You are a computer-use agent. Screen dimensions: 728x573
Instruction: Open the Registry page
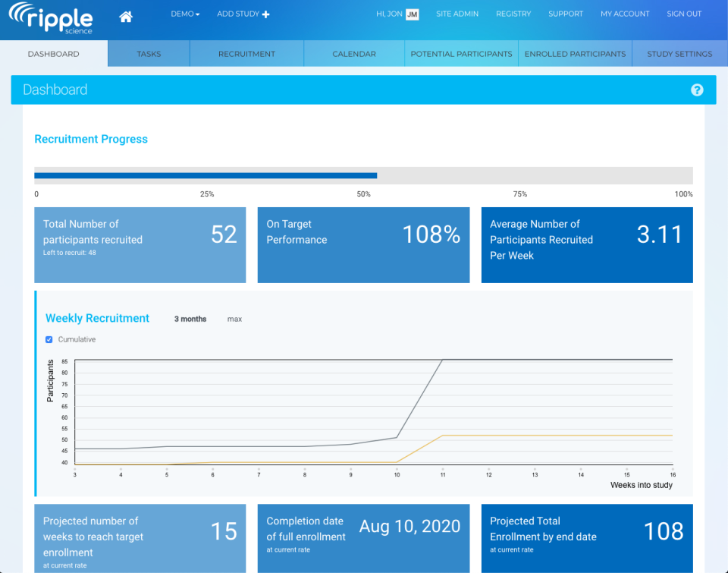click(x=513, y=14)
